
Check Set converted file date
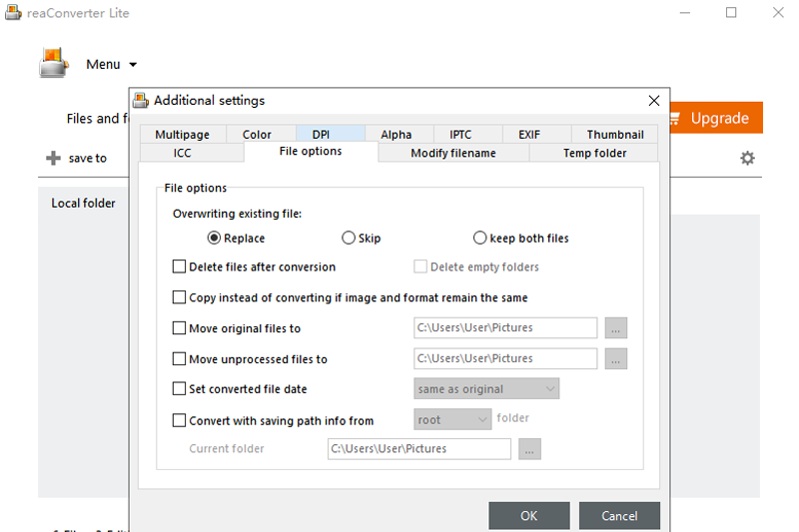pos(180,389)
